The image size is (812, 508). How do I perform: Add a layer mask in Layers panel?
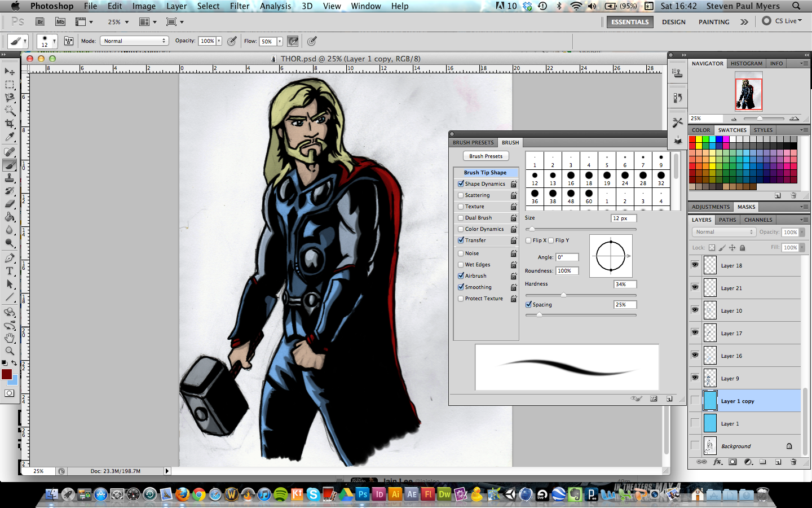732,462
